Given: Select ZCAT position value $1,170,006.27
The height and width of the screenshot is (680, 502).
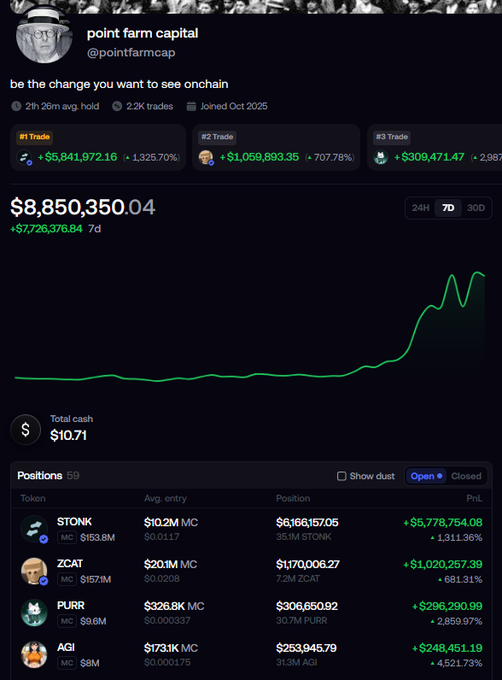Looking at the screenshot, I should coord(308,564).
